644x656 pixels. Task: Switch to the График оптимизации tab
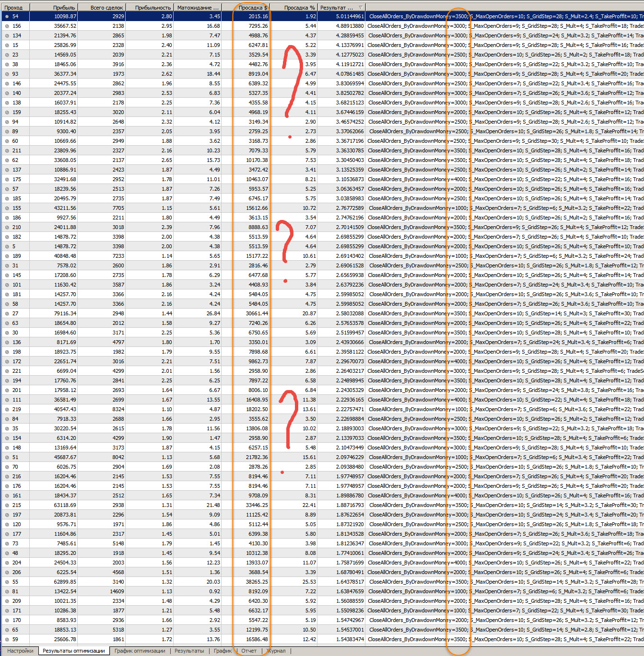tap(140, 651)
